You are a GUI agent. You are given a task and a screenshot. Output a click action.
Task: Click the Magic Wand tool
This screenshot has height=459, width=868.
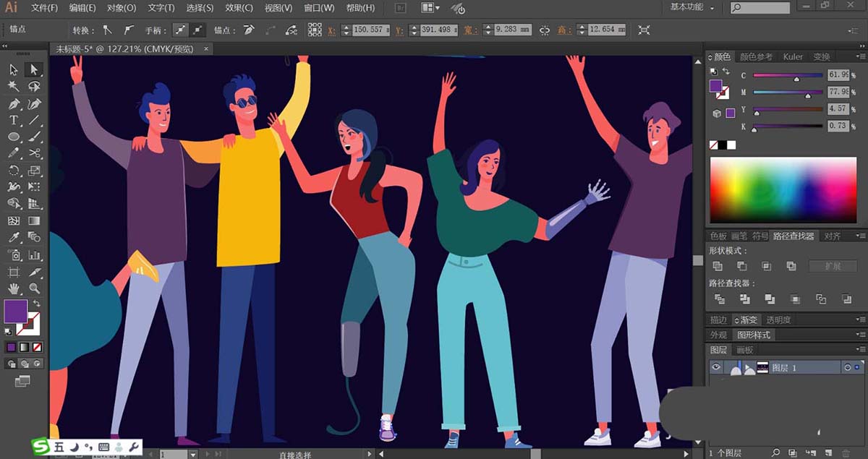14,86
